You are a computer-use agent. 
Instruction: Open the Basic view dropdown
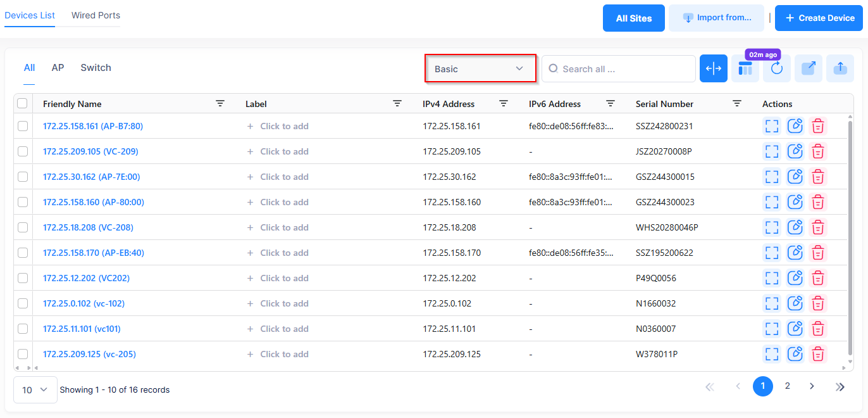coord(480,68)
